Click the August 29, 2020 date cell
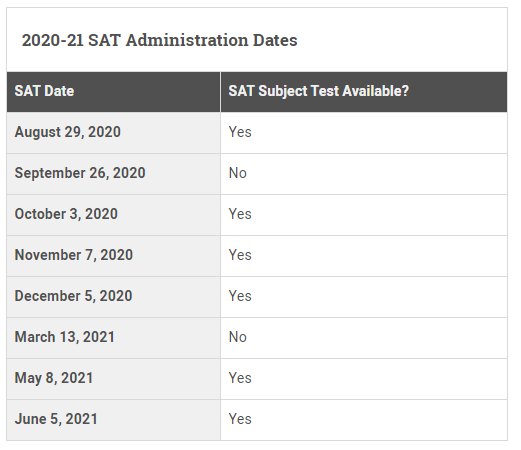521x450 pixels. 113,133
